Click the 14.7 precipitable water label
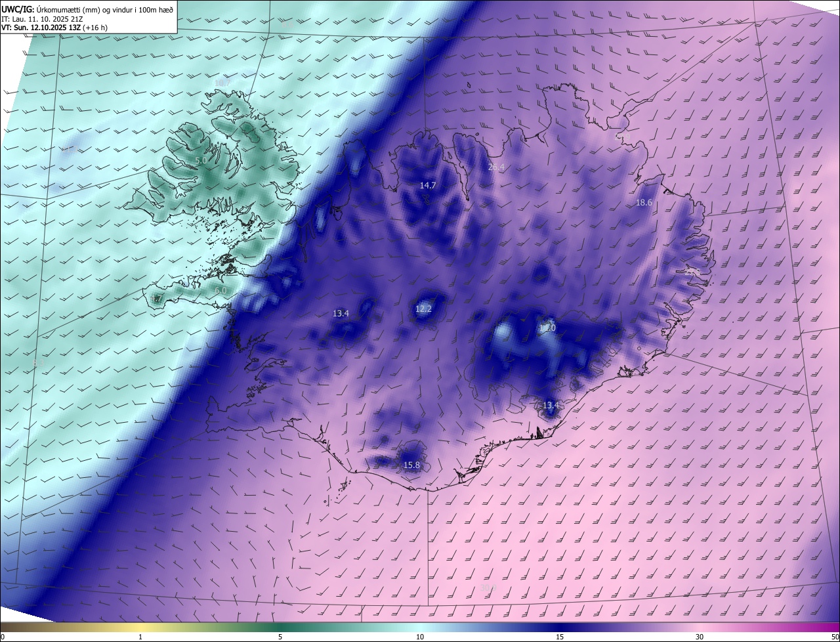Viewport: 840px width, 642px height. (428, 186)
